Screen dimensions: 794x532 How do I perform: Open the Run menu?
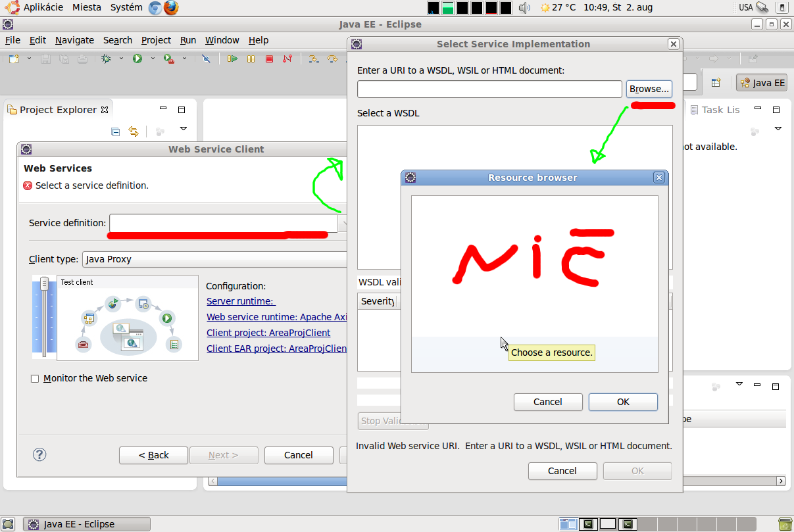click(188, 40)
